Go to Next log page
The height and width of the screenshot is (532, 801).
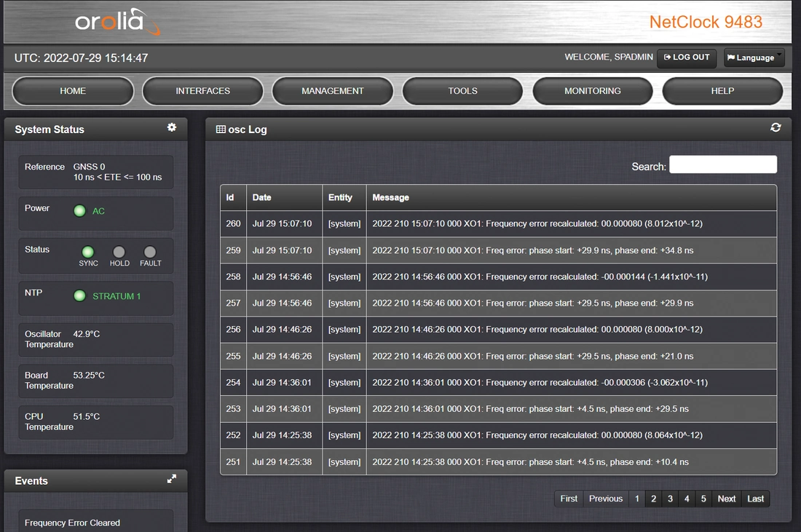[727, 499]
